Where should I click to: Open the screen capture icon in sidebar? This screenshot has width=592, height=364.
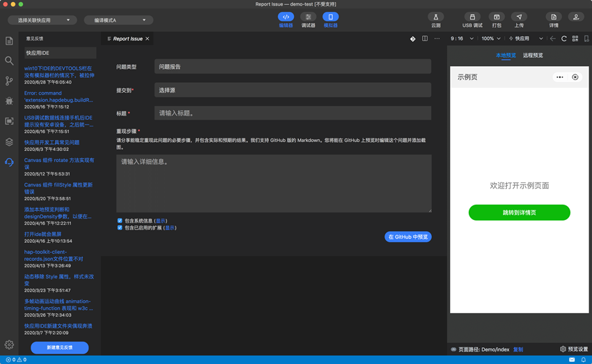[x=9, y=121]
